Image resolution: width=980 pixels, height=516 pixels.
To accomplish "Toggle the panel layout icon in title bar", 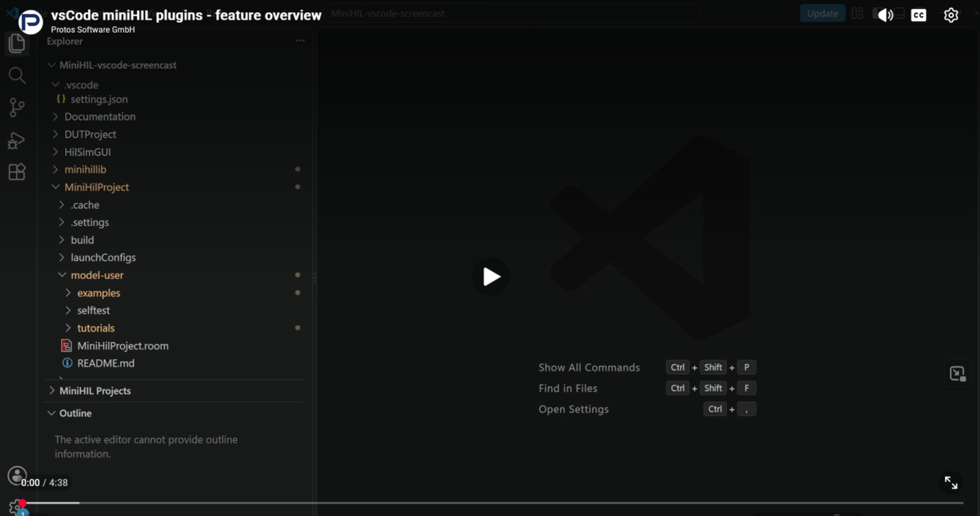I will 898,13.
